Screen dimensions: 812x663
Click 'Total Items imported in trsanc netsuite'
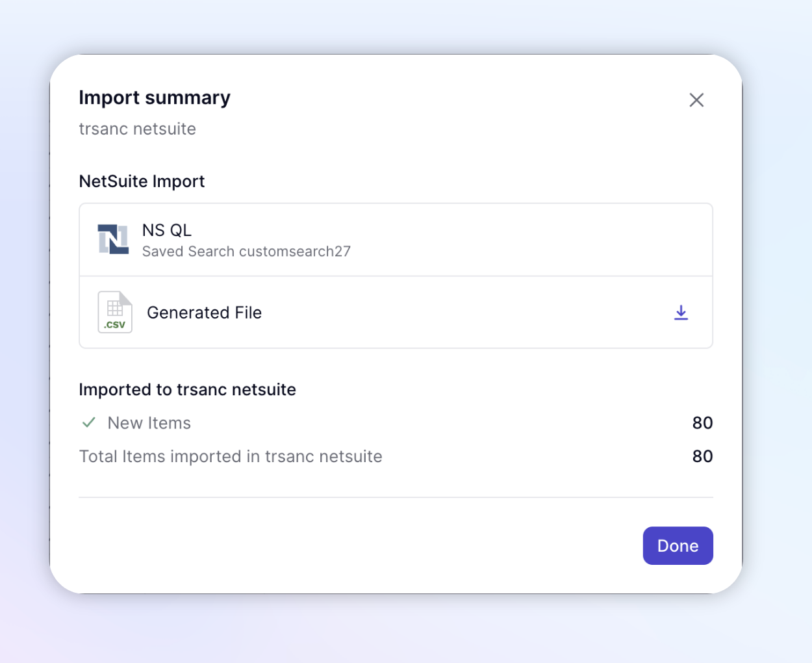[231, 456]
